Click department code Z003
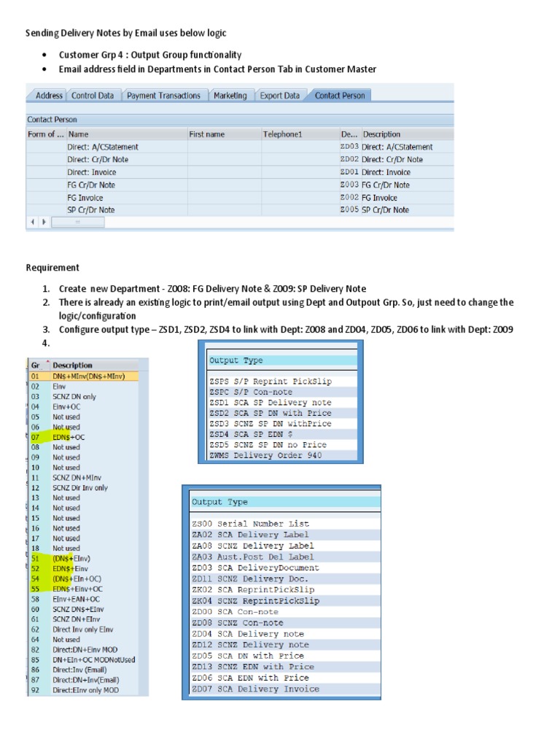This screenshot has height=747, width=560. click(349, 185)
